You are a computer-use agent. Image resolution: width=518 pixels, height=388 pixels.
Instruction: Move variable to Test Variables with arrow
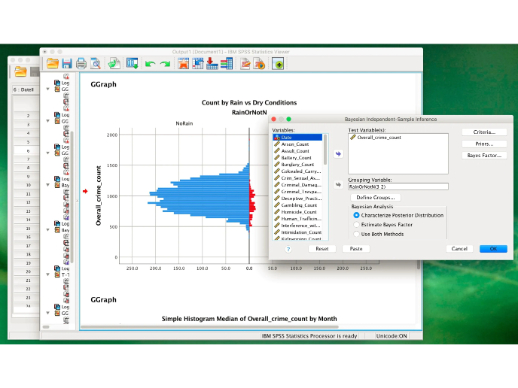[338, 154]
